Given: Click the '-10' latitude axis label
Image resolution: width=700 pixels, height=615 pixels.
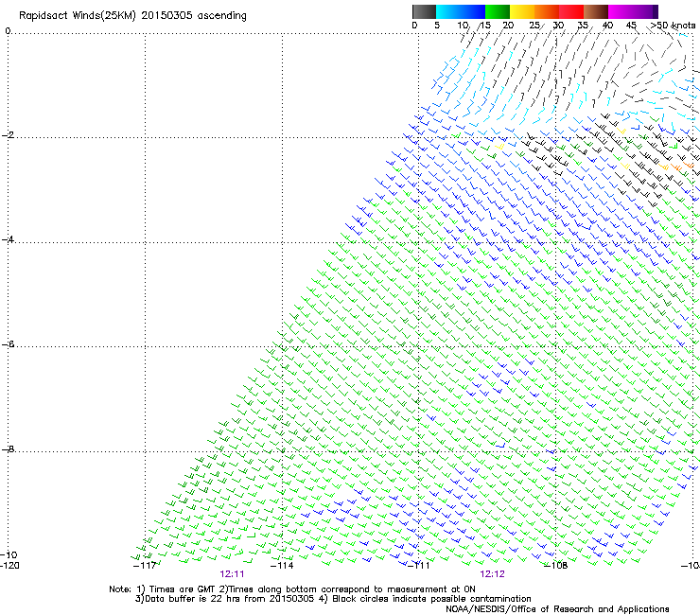Looking at the screenshot, I should [x=9, y=555].
